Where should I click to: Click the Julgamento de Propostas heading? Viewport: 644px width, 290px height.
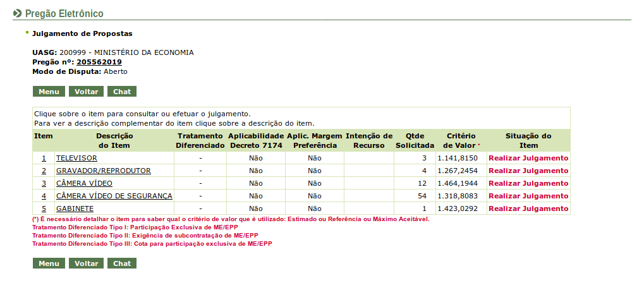click(x=82, y=33)
